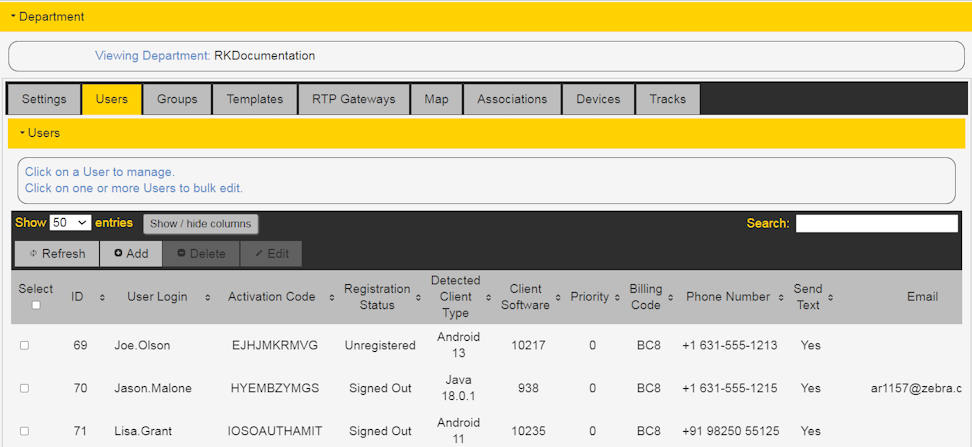The width and height of the screenshot is (972, 447).
Task: Check the box for user Jason.Malone
Action: (x=24, y=389)
